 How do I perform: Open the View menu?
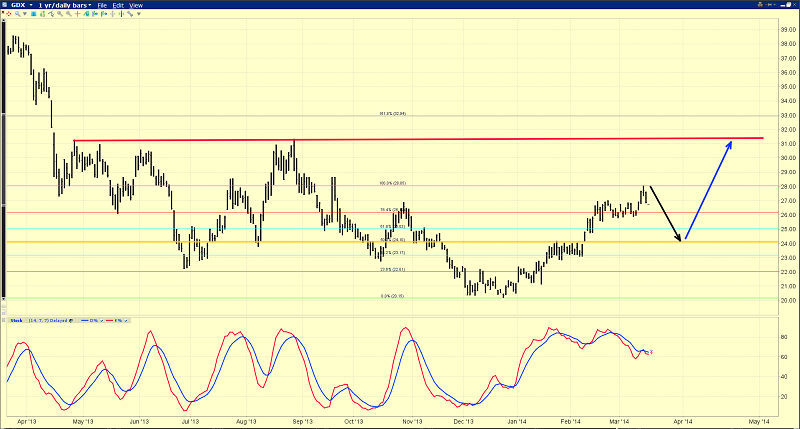click(136, 5)
